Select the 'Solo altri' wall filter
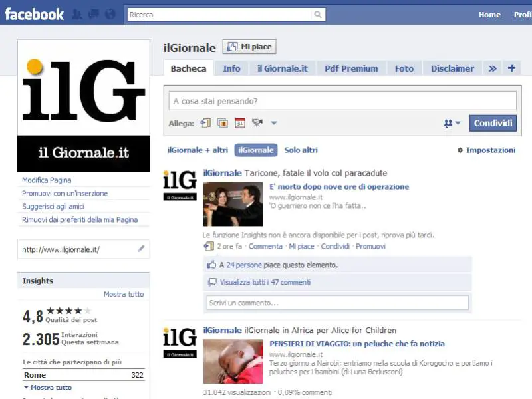The width and height of the screenshot is (532, 399). (301, 150)
